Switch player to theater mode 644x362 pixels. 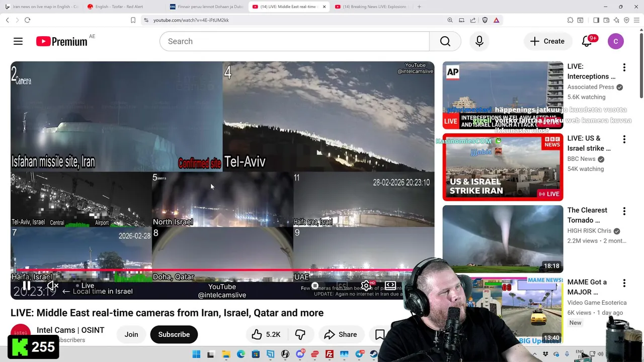(390, 286)
